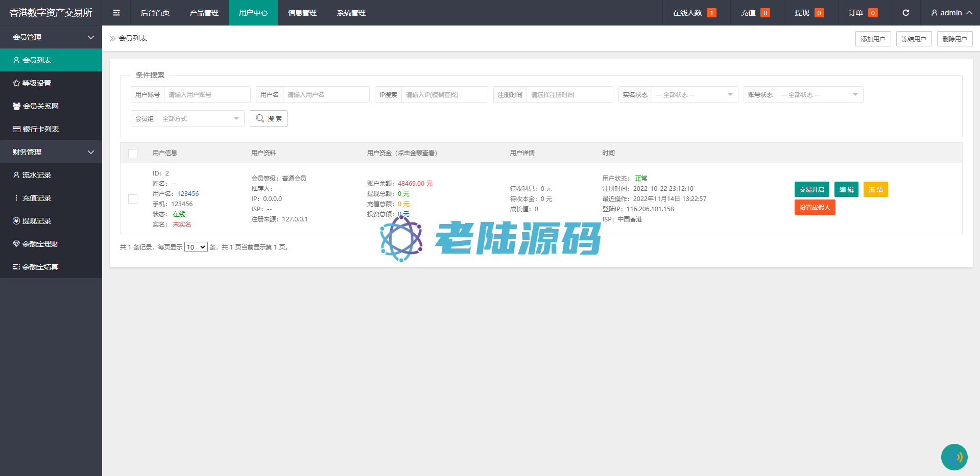This screenshot has height=476, width=980.
Task: Click the sidebar collapse hamburger icon
Action: [116, 13]
